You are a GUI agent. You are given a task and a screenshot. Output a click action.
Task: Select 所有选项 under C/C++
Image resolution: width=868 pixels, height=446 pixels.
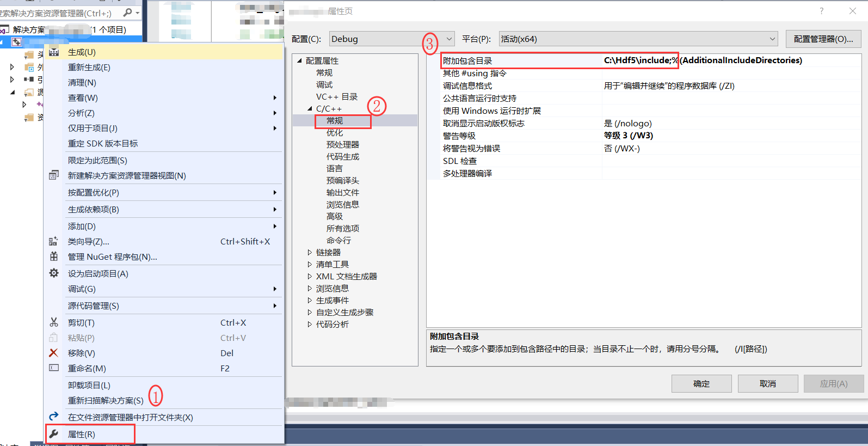(x=343, y=228)
